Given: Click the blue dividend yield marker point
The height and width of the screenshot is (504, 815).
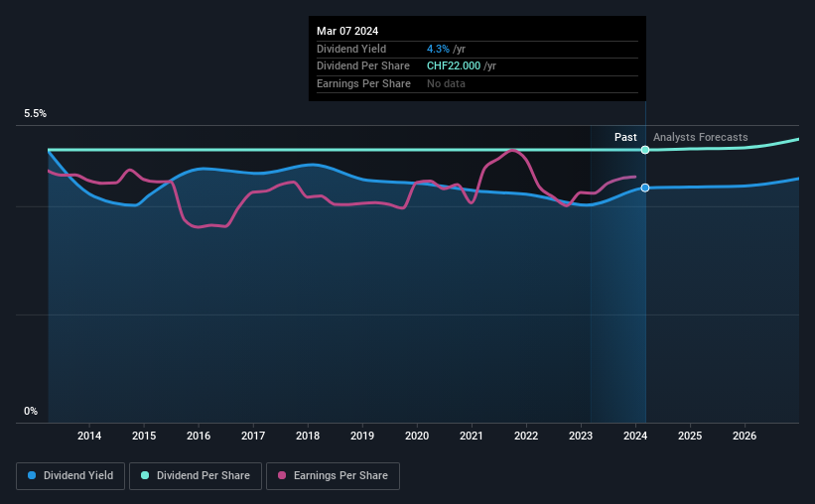Looking at the screenshot, I should point(645,188).
